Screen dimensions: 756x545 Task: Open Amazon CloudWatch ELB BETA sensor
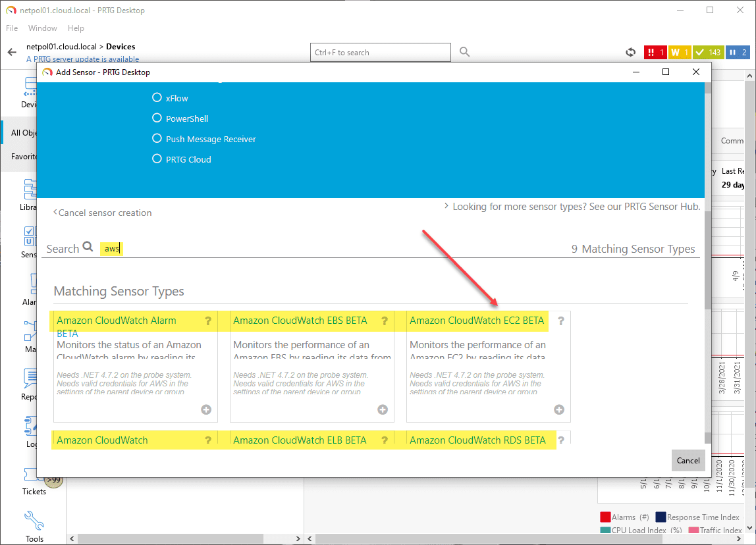click(300, 440)
